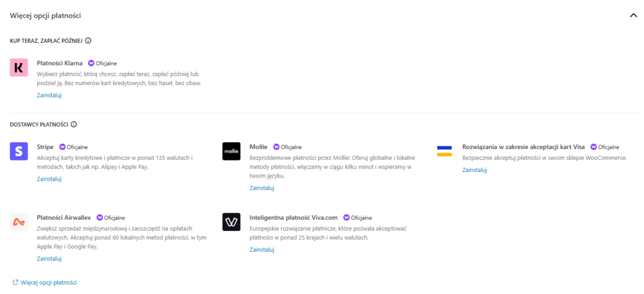Click the Mollie logo icon
Screen dimensions: 644x294
231,151
